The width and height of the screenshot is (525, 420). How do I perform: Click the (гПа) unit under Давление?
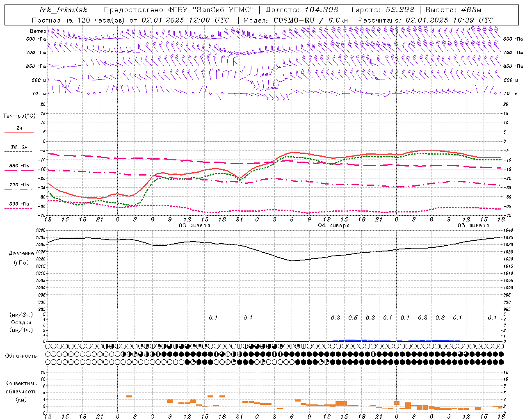tap(21, 263)
